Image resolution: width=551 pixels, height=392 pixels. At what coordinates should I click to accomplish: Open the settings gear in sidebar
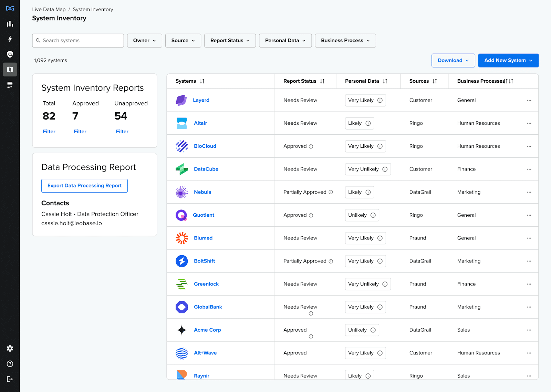pyautogui.click(x=10, y=349)
